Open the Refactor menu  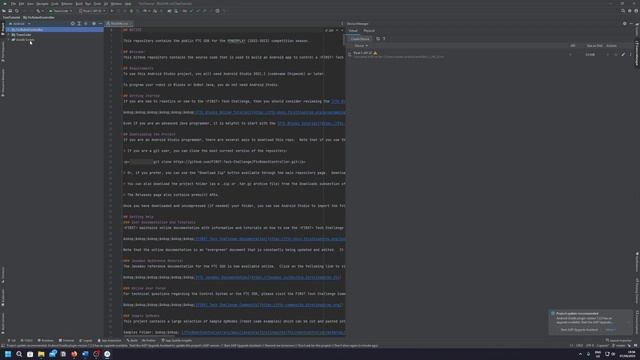(67, 4)
